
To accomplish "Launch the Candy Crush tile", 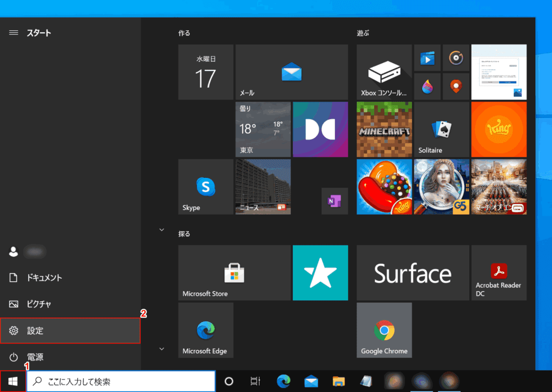I will (x=384, y=187).
